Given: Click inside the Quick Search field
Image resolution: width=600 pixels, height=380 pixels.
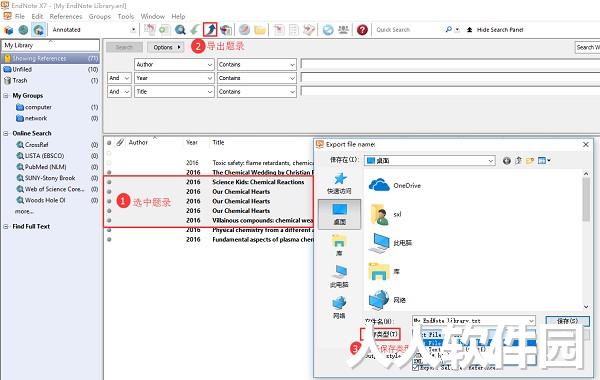Looking at the screenshot, I should pyautogui.click(x=408, y=29).
